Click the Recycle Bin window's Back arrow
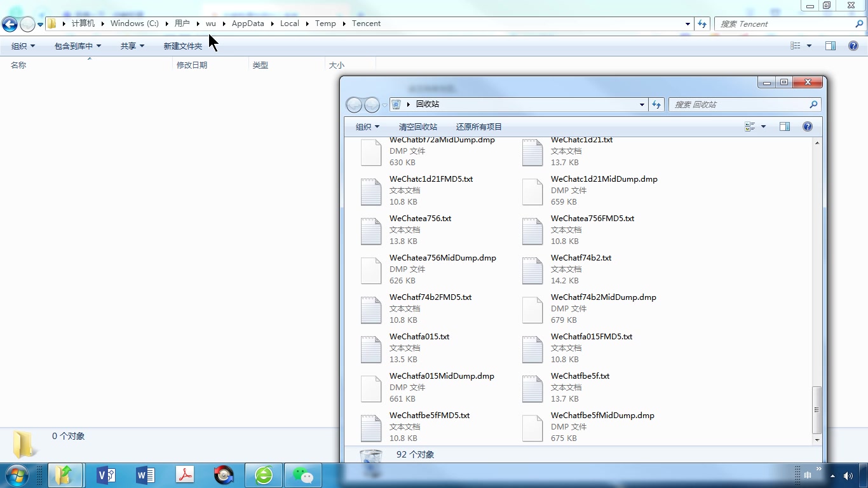 [x=354, y=105]
